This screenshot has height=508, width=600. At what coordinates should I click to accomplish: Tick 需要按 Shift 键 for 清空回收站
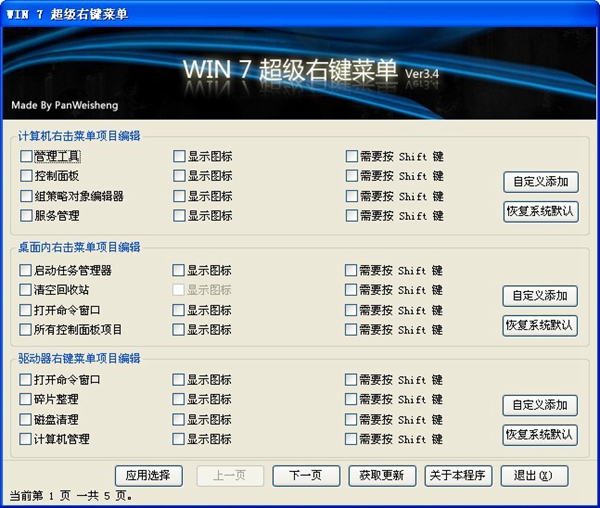coord(351,290)
